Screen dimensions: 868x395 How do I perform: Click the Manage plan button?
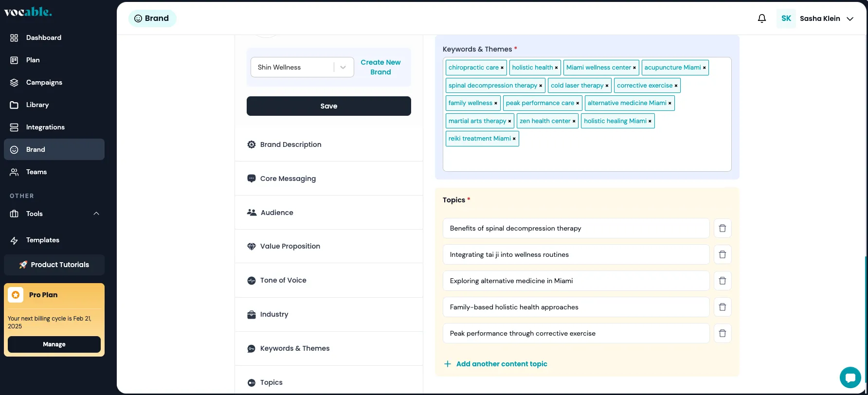54,344
